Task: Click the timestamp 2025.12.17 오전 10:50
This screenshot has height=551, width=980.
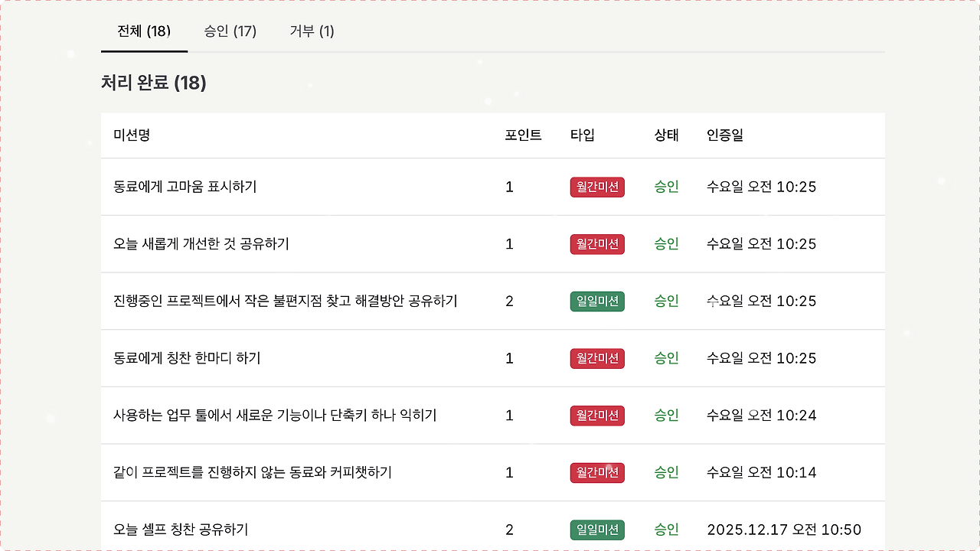Action: pos(782,529)
